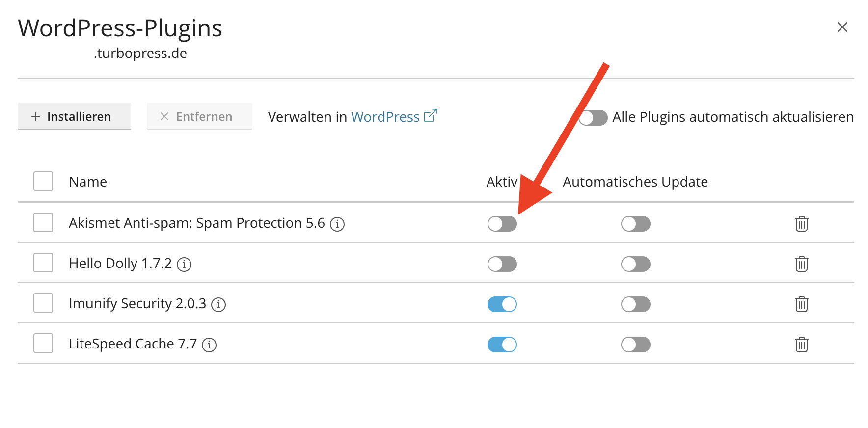View info for Imunify Security 2.0.3
The width and height of the screenshot is (868, 428).
click(x=218, y=305)
